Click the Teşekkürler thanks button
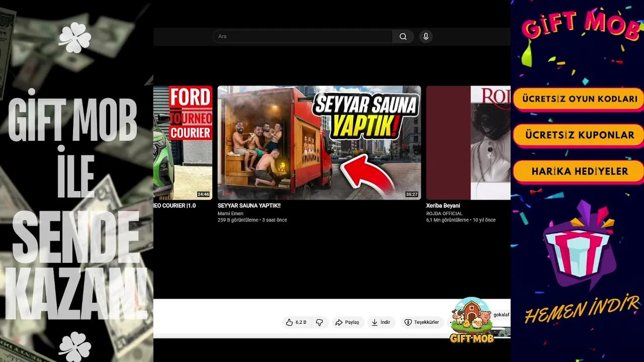Screen dimensions: 644x362 tap(422, 322)
